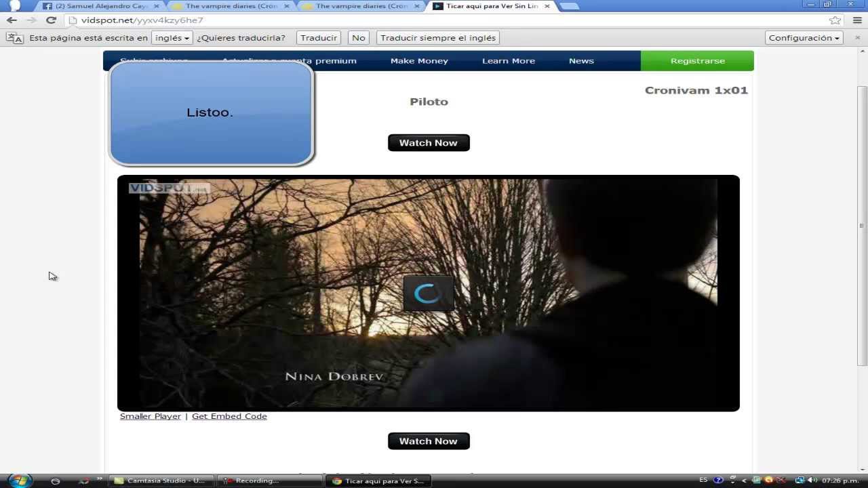This screenshot has width=868, height=488.
Task: Bookmark this page with the star icon
Action: point(835,20)
